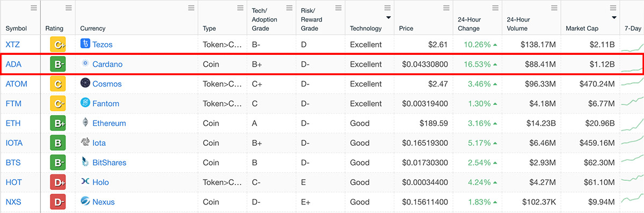Sort by 24-Hour Change column header
This screenshot has width=644, height=213.
pyautogui.click(x=469, y=24)
